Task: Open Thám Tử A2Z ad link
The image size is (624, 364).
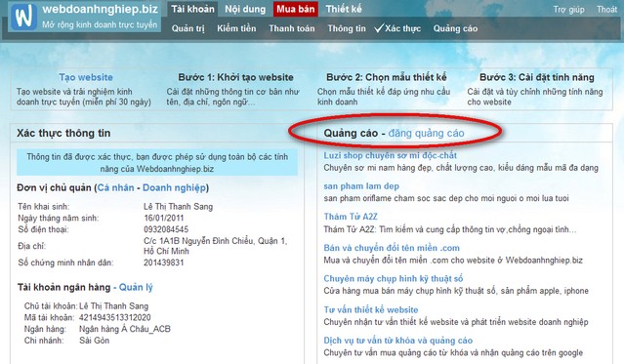Action: 351,217
